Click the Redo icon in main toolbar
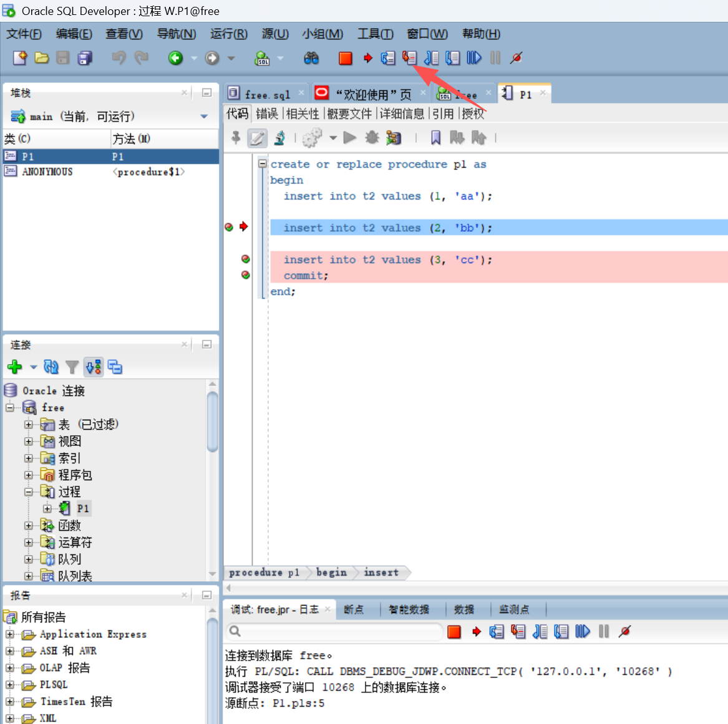Viewport: 728px width, 724px height. [x=141, y=58]
